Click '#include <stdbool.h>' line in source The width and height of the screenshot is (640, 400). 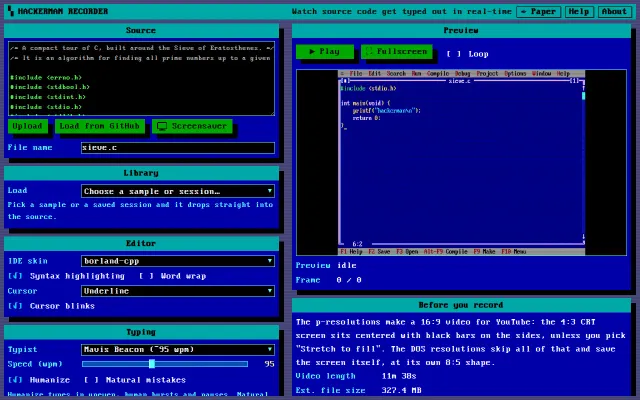click(x=49, y=87)
